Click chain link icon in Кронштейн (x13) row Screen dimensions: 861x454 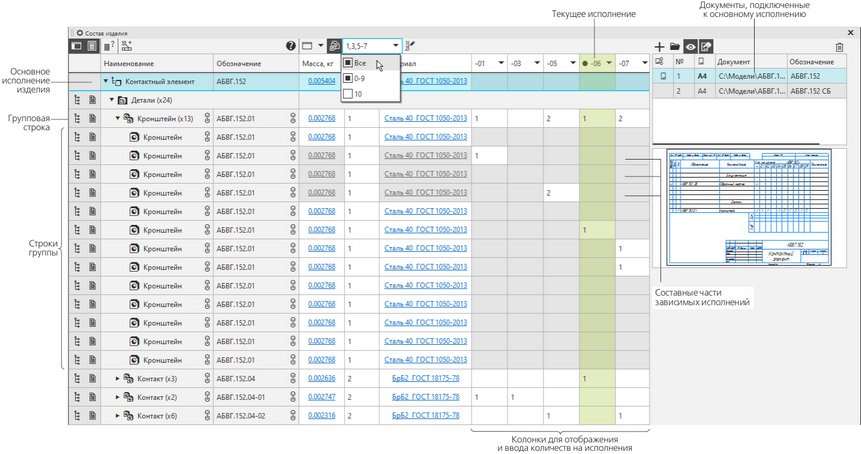pos(207,118)
